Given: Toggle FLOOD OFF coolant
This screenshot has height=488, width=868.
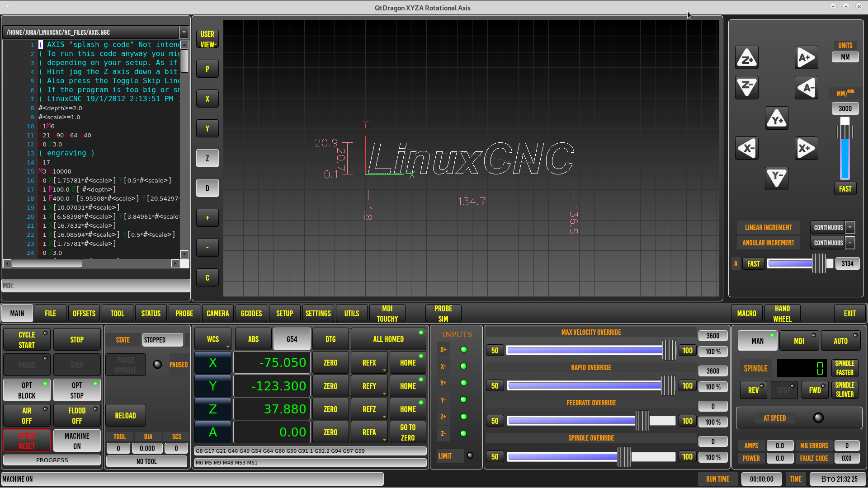Looking at the screenshot, I should 77,416.
